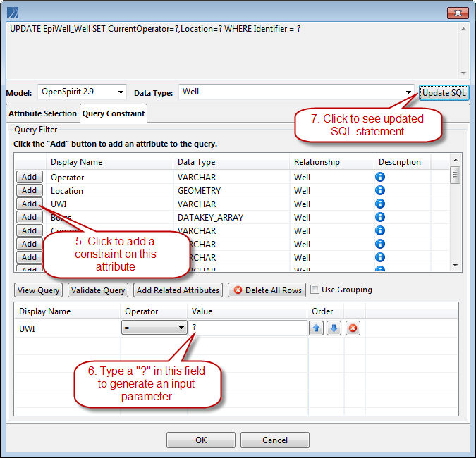Click the UWI name in the constraints table
This screenshot has height=458, width=476.
click(x=27, y=329)
